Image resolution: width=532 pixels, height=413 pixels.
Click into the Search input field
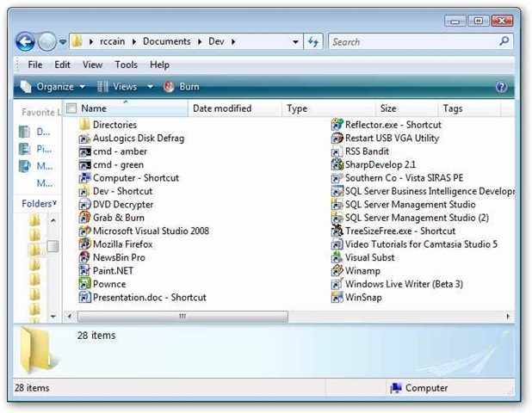point(409,41)
